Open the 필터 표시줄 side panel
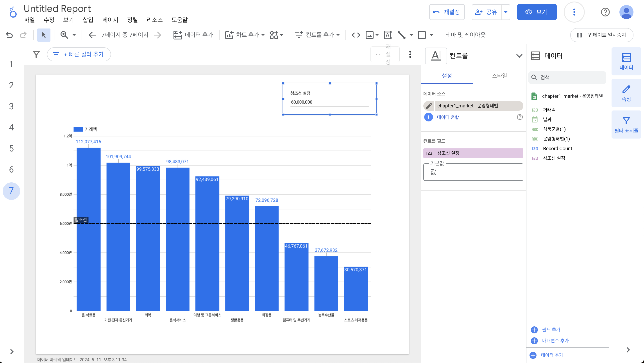Image resolution: width=644 pixels, height=363 pixels. [626, 125]
